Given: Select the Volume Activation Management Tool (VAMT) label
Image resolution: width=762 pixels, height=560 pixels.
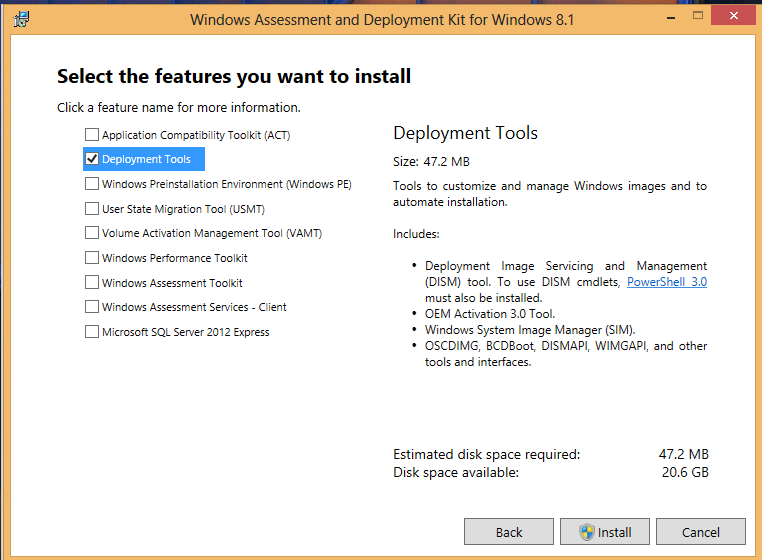Looking at the screenshot, I should [x=211, y=233].
